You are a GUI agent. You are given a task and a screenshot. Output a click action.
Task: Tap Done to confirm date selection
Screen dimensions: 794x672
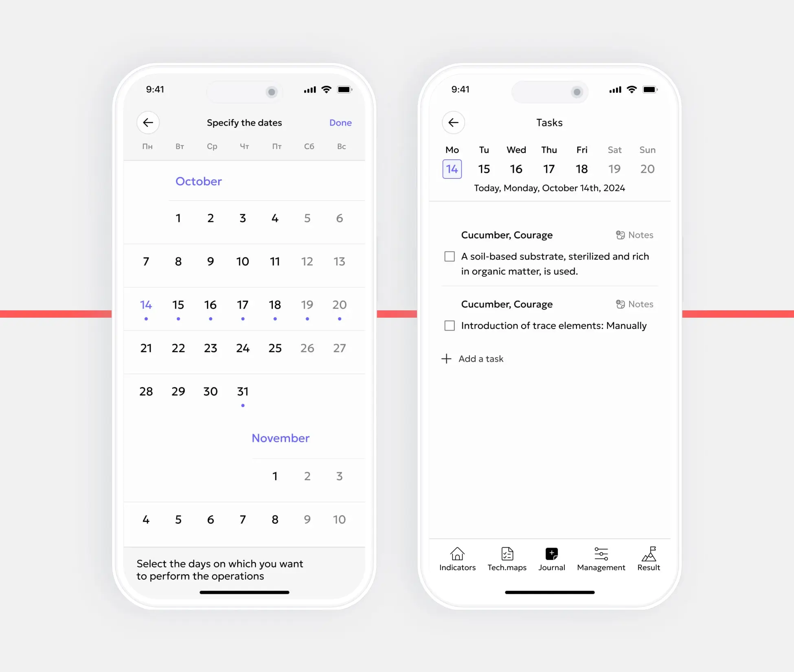tap(341, 122)
